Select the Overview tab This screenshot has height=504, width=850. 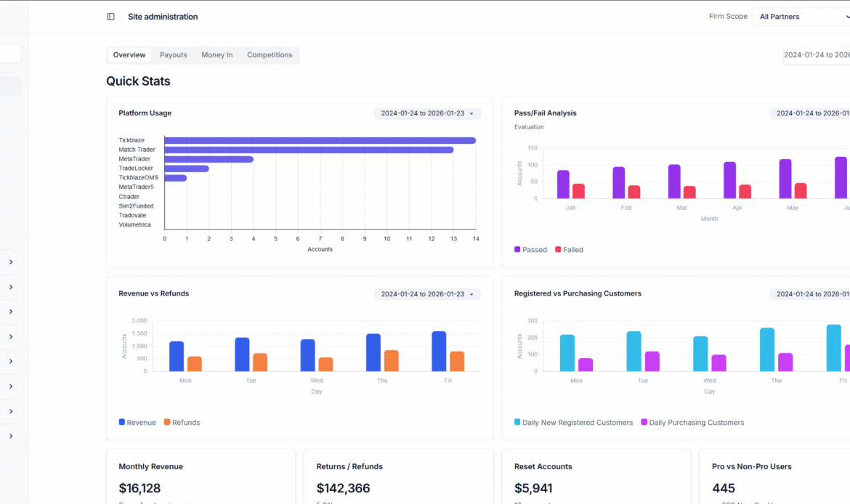click(129, 55)
